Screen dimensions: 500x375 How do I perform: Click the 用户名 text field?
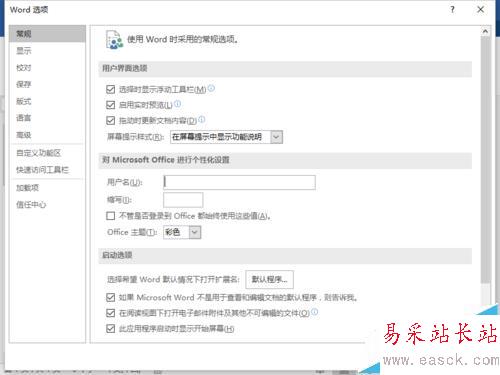(x=239, y=182)
